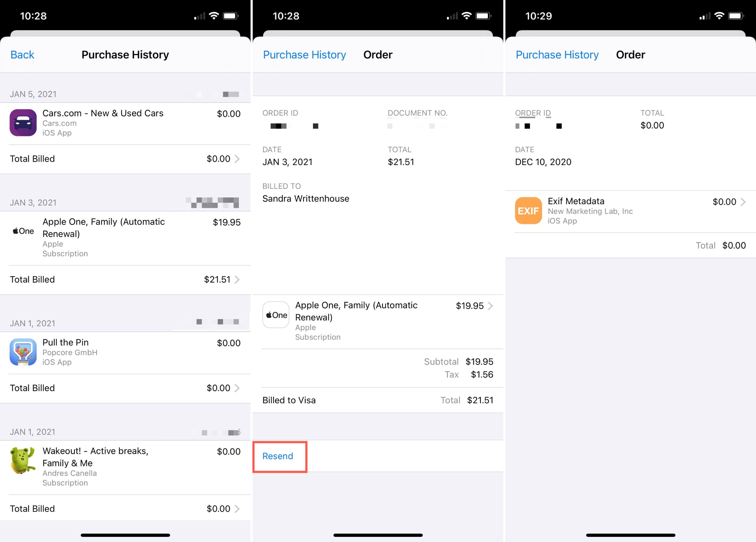The height and width of the screenshot is (542, 756).
Task: Open Pull the Pin Total Billed chevron
Action: click(237, 388)
